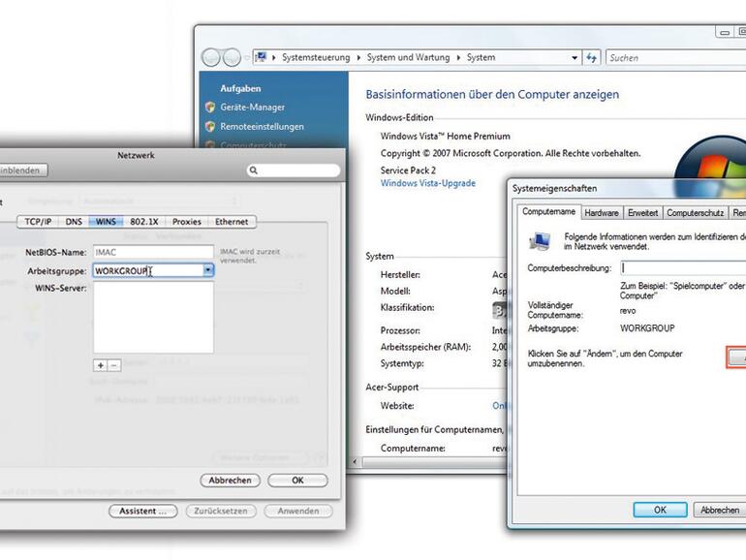This screenshot has height=560, width=746.
Task: Expand the Systemsteuerung breadcrumb arrow
Action: (357, 57)
